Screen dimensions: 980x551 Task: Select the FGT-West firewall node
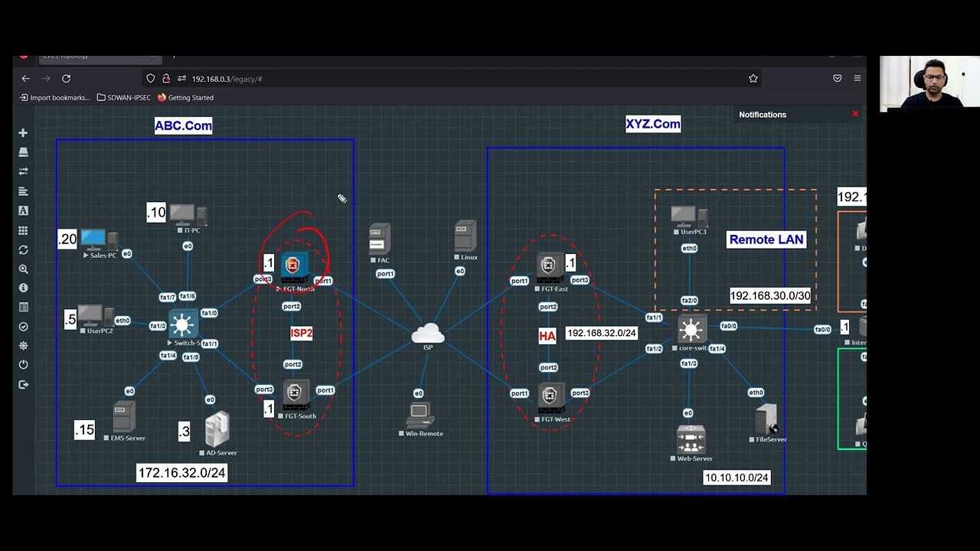click(x=550, y=398)
